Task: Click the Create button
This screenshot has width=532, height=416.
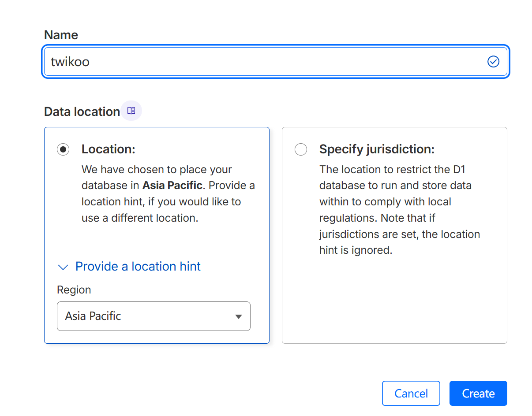Action: click(478, 393)
